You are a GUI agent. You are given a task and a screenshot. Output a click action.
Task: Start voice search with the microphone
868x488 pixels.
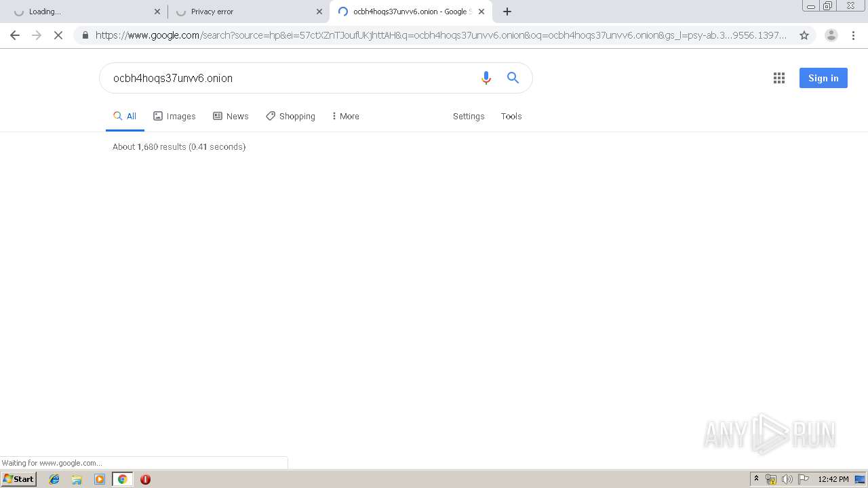tap(486, 78)
